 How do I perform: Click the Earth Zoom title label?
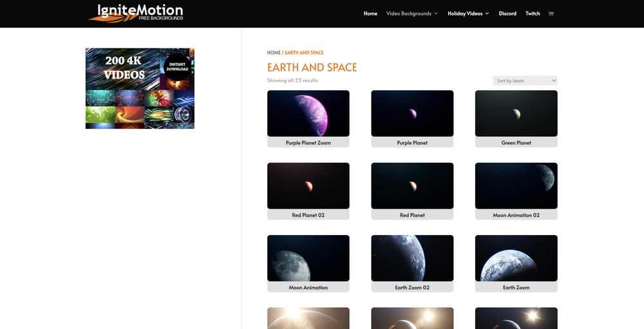click(516, 288)
